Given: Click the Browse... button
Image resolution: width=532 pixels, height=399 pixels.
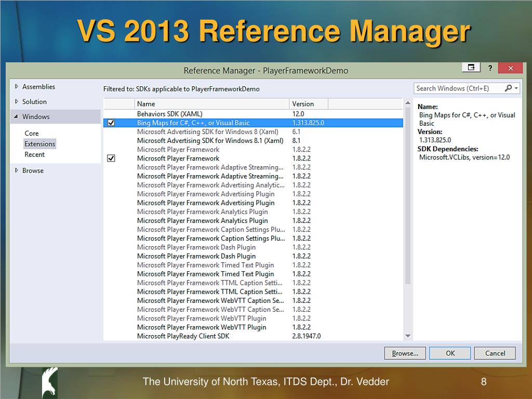Looking at the screenshot, I should 405,353.
